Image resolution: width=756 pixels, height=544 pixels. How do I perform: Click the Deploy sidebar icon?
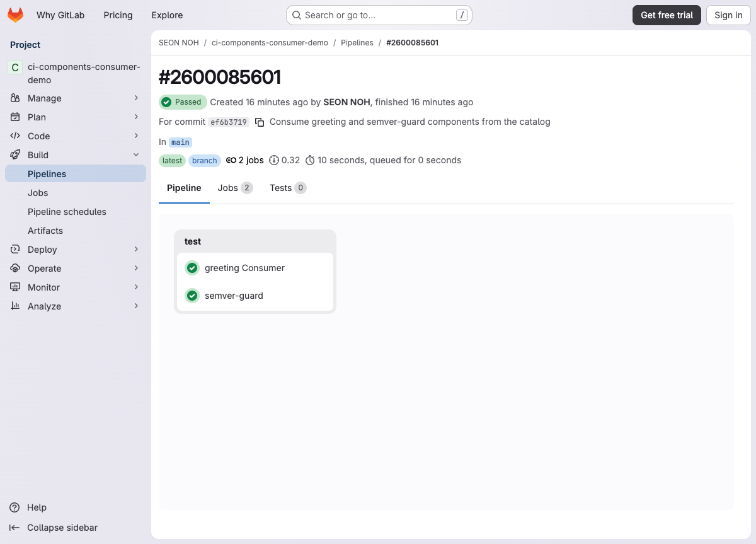[x=15, y=250]
